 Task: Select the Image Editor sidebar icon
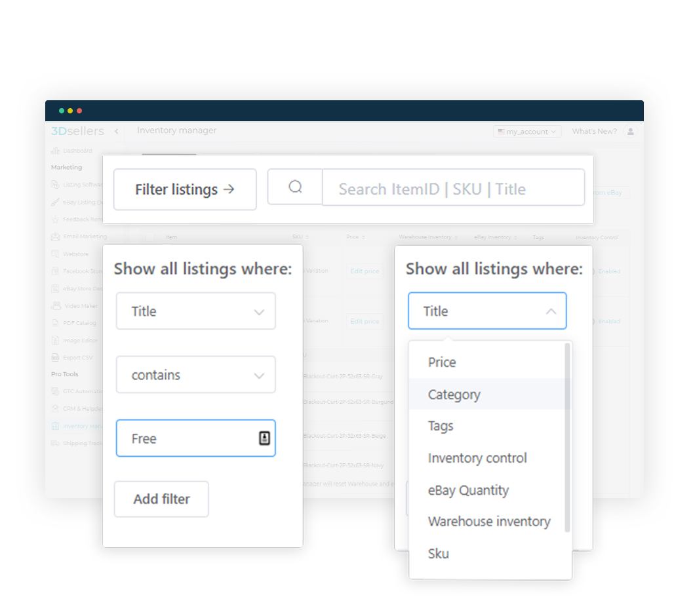[x=57, y=340]
